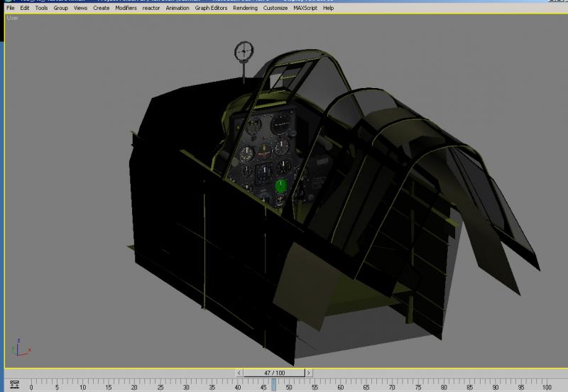The width and height of the screenshot is (568, 392).
Task: Open the Customize menu
Action: tap(275, 8)
